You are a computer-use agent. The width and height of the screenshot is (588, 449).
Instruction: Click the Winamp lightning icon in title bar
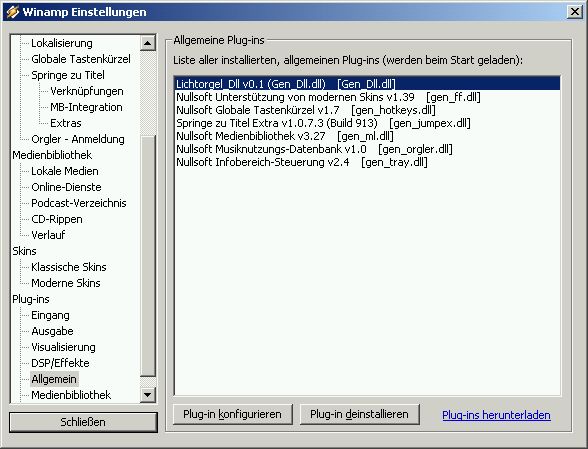(12, 12)
